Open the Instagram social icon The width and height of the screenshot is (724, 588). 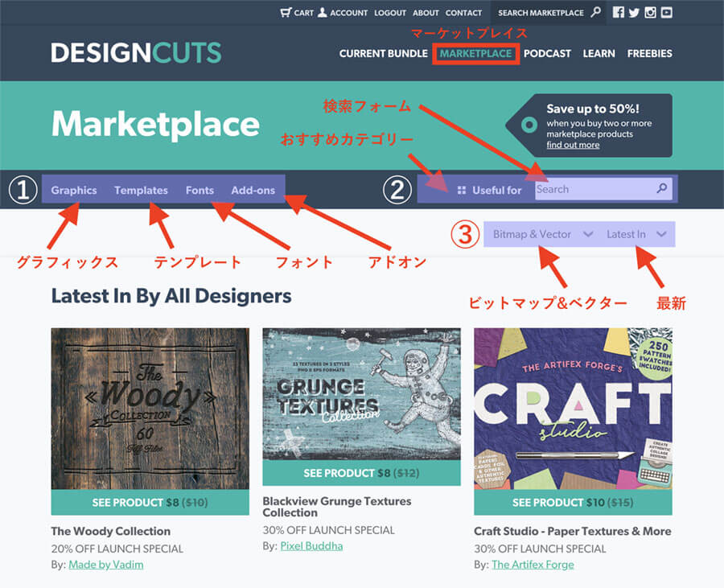click(650, 12)
